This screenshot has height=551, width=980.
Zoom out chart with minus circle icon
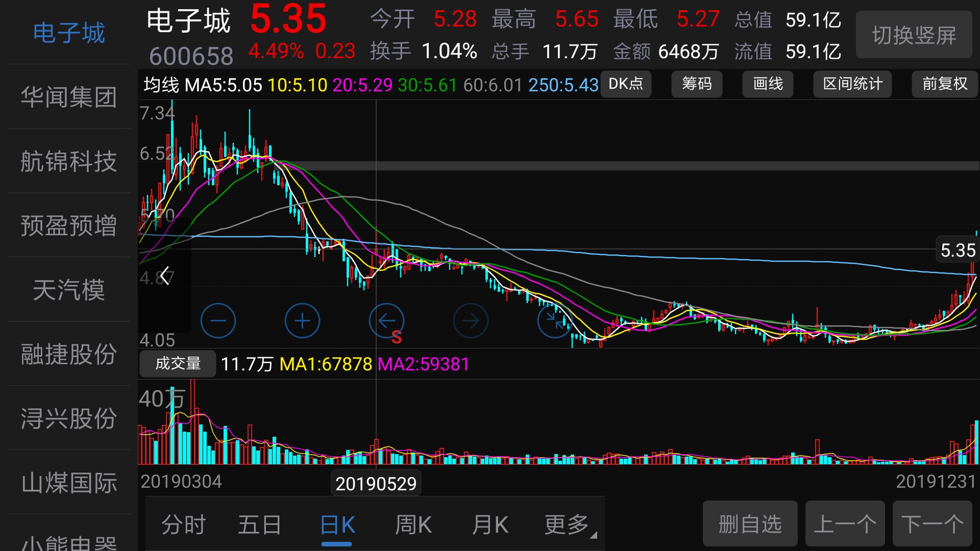coord(218,321)
